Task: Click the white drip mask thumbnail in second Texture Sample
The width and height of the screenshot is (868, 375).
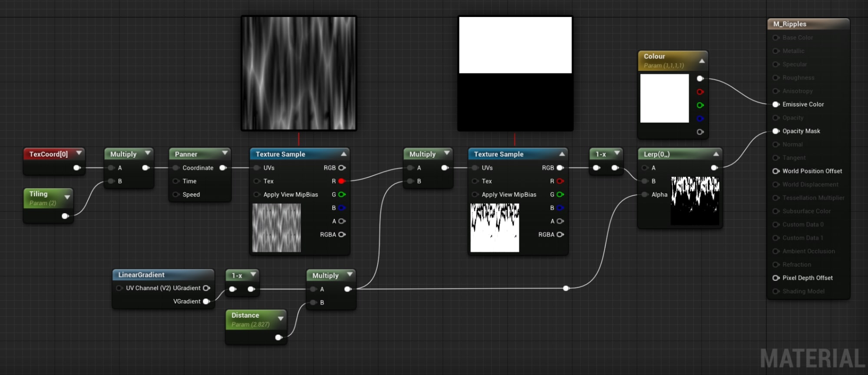Action: click(495, 228)
